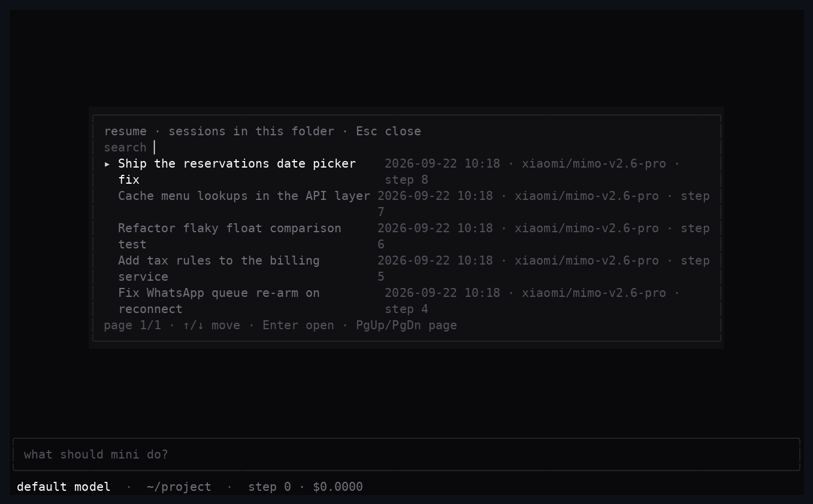Click the 'resume' title in the dialog header
The height and width of the screenshot is (504, 813).
[125, 131]
